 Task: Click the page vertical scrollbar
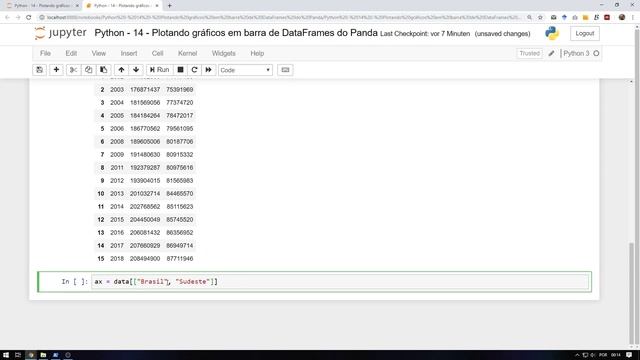(x=632, y=293)
